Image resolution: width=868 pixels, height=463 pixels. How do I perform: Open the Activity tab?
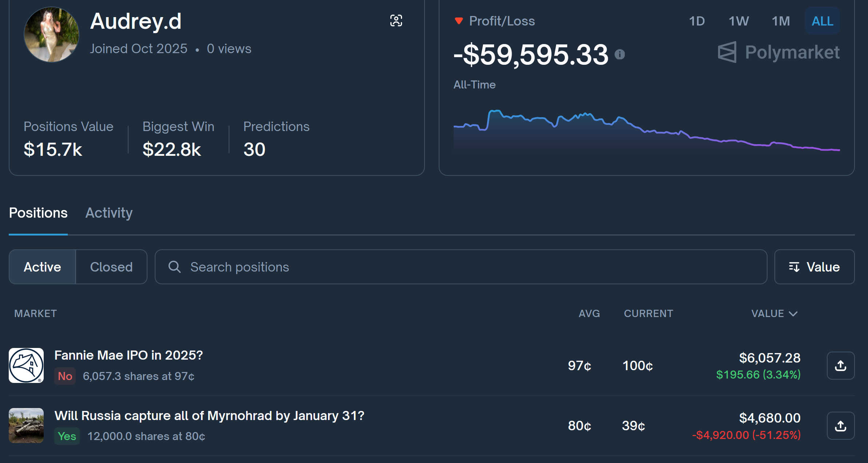click(109, 213)
